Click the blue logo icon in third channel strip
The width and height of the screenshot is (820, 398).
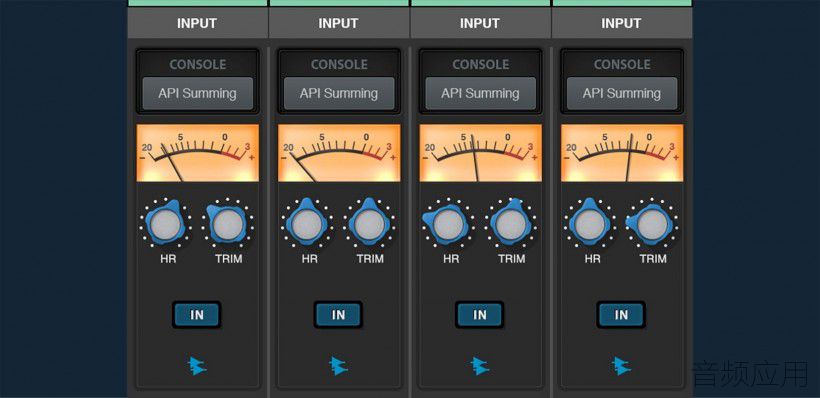pos(480,366)
